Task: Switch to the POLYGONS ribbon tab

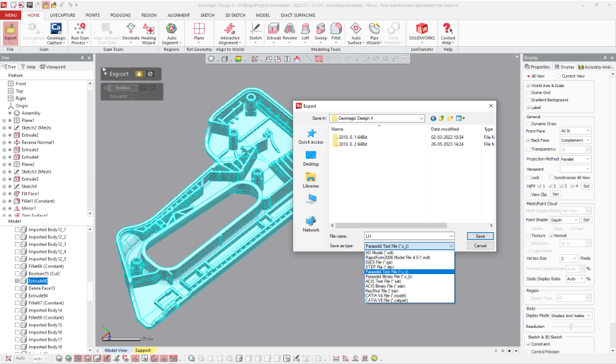Action: (120, 16)
